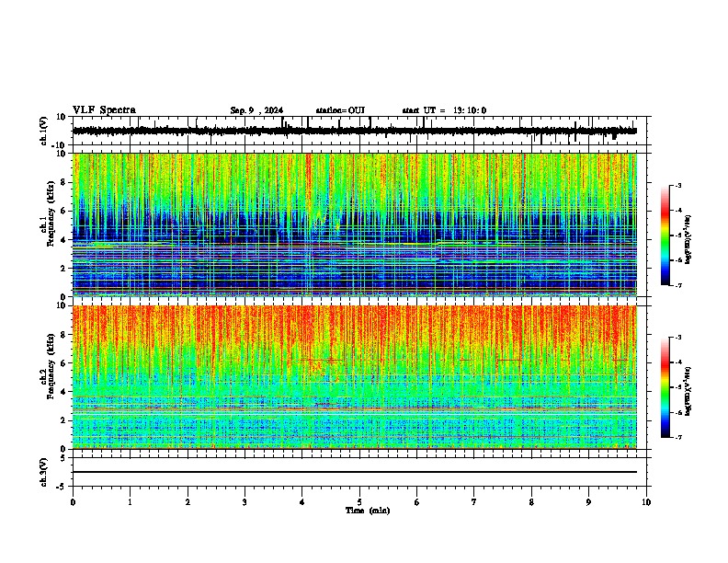Select the date text Sep. 9, 2024
Viewport: 728px width, 563px height.
pyautogui.click(x=256, y=110)
